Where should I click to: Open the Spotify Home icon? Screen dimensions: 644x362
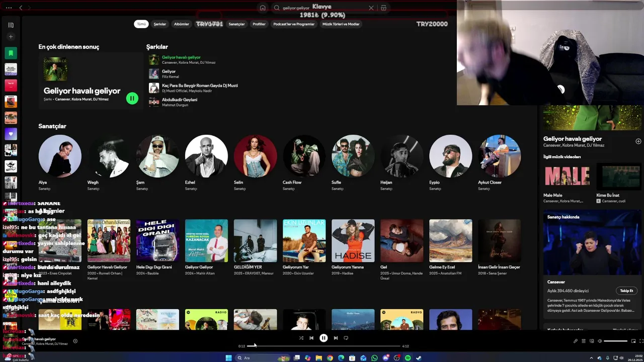pos(263,8)
